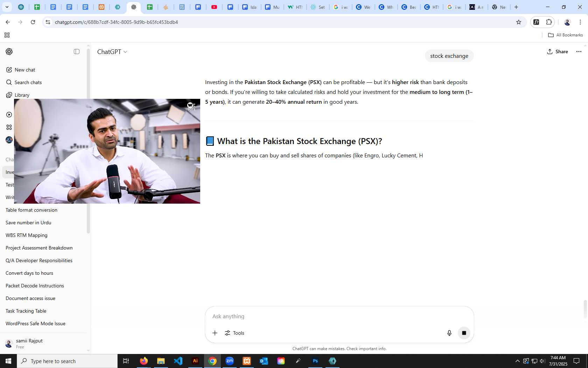
Task: Go forward in browser history
Action: coord(20,22)
